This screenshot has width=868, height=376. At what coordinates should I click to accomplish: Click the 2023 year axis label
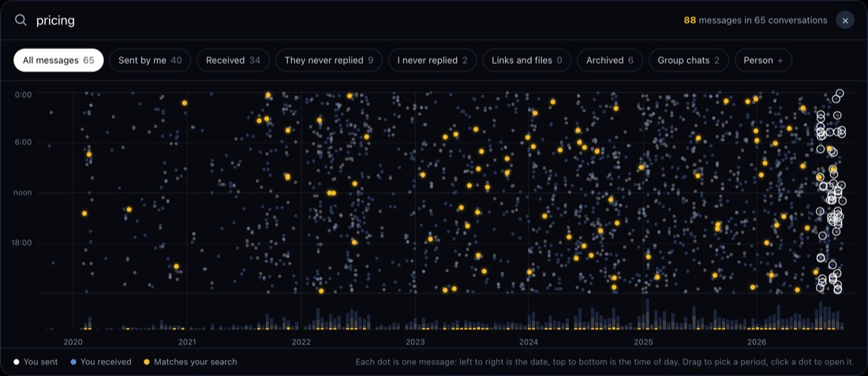[x=415, y=342]
